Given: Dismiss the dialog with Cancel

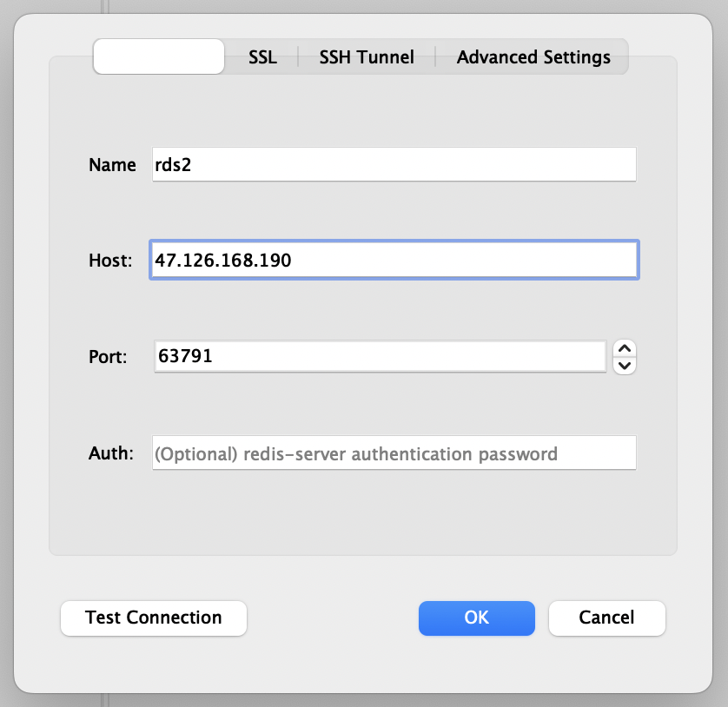Looking at the screenshot, I should [x=606, y=618].
